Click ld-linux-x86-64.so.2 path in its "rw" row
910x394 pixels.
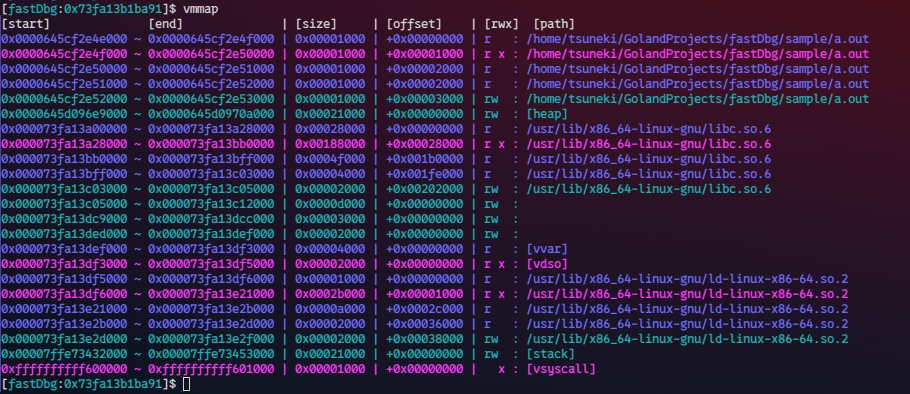[x=687, y=338]
